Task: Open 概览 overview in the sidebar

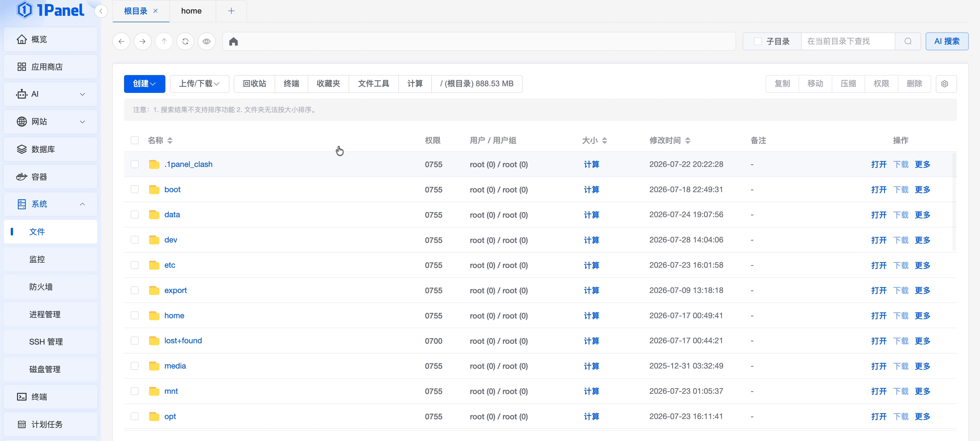Action: (51, 39)
